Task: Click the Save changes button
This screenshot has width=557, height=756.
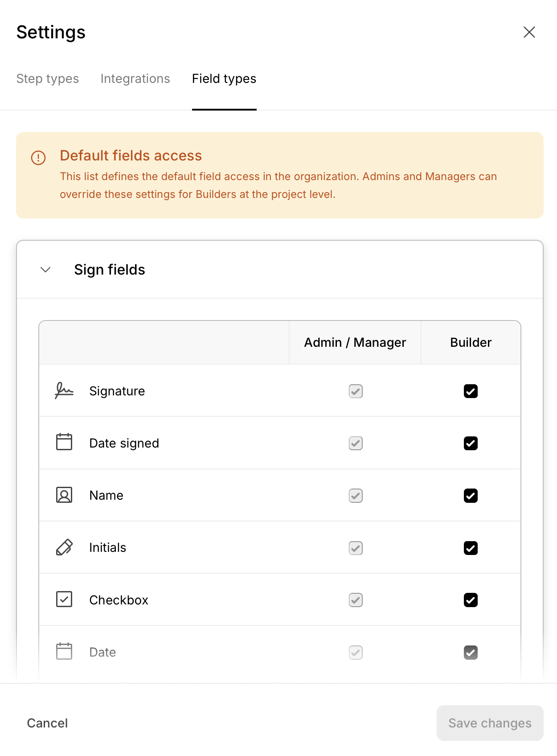Action: [490, 723]
